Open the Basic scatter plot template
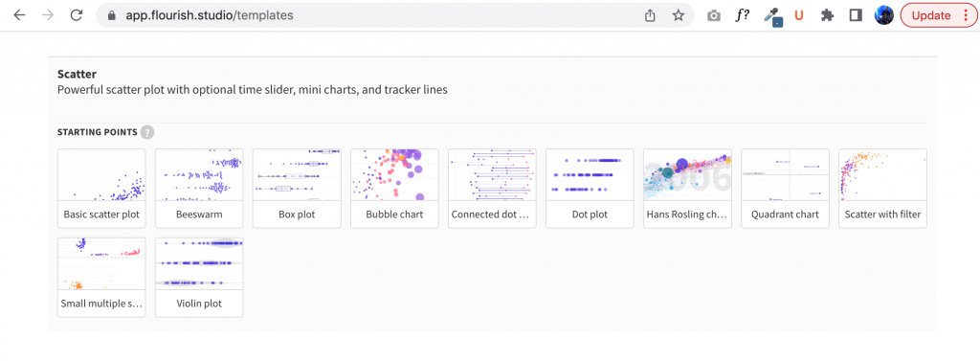The width and height of the screenshot is (980, 361). pyautogui.click(x=101, y=189)
